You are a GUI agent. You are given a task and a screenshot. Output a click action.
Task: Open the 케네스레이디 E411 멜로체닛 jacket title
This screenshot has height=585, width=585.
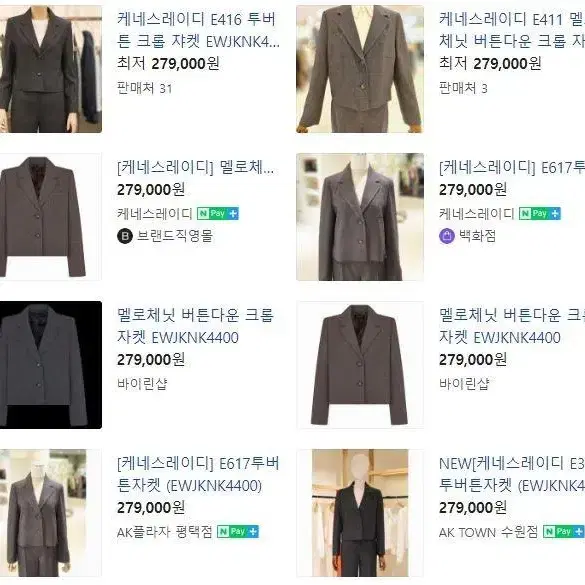pyautogui.click(x=512, y=30)
